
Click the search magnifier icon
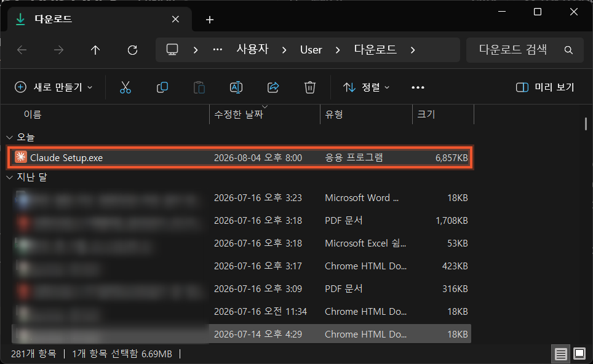click(568, 50)
